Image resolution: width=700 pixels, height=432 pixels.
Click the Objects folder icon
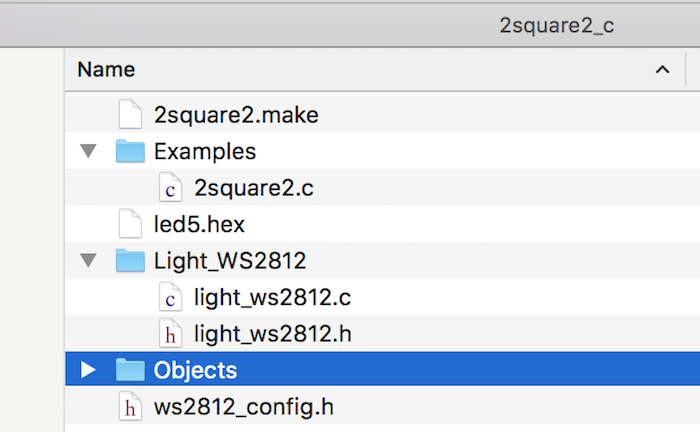130,370
